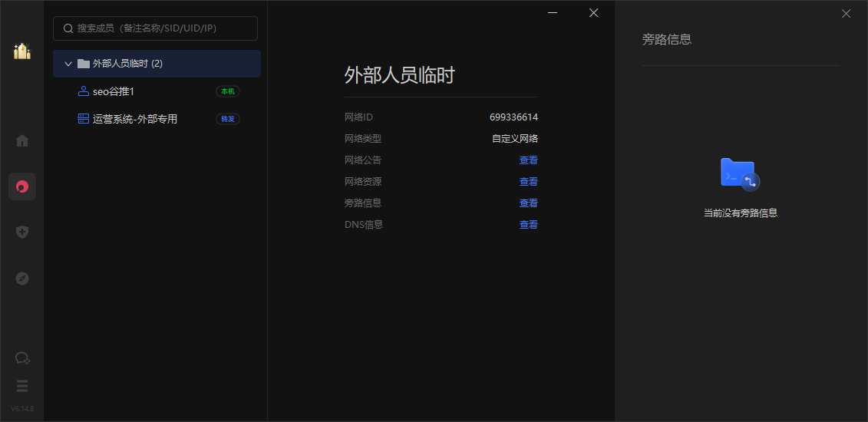Click the 网络类型 label
This screenshot has width=868, height=422.
pos(362,138)
